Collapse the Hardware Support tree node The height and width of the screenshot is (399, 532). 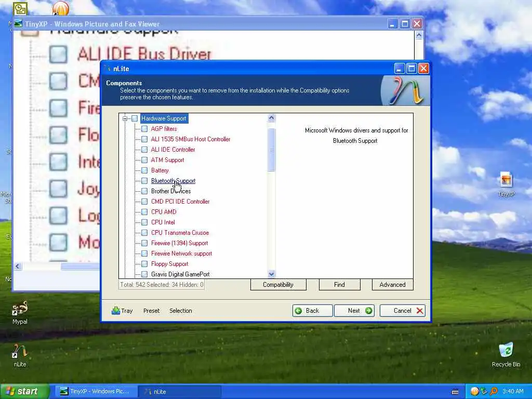coord(125,118)
